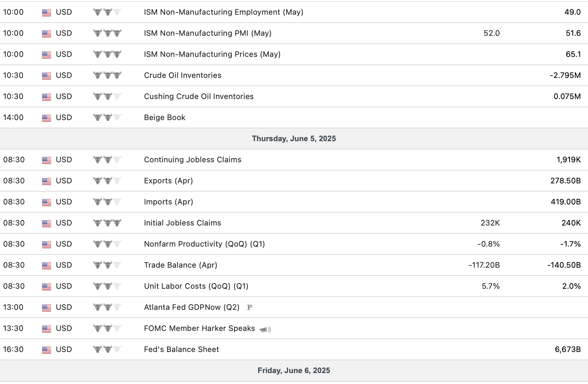Viewport: 588px width, 384px height.
Task: Open the ISM Non-Manufacturing Prices (May) event
Action: [212, 54]
